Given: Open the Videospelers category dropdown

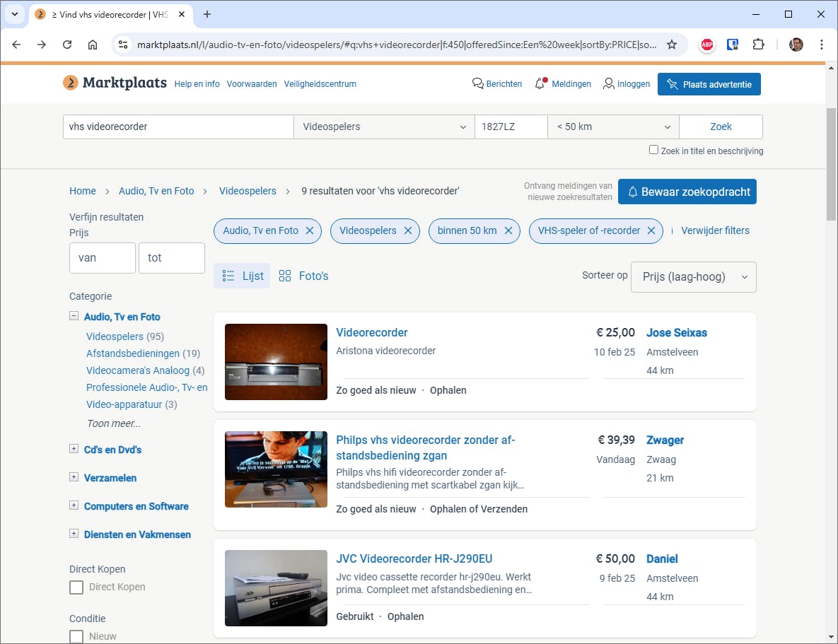Looking at the screenshot, I should pos(384,127).
